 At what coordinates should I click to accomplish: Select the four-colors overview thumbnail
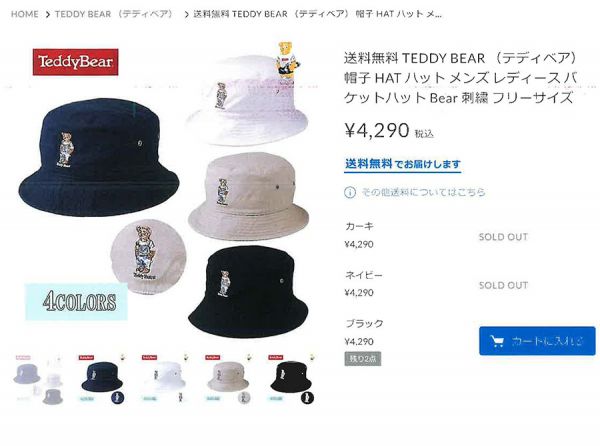point(39,379)
